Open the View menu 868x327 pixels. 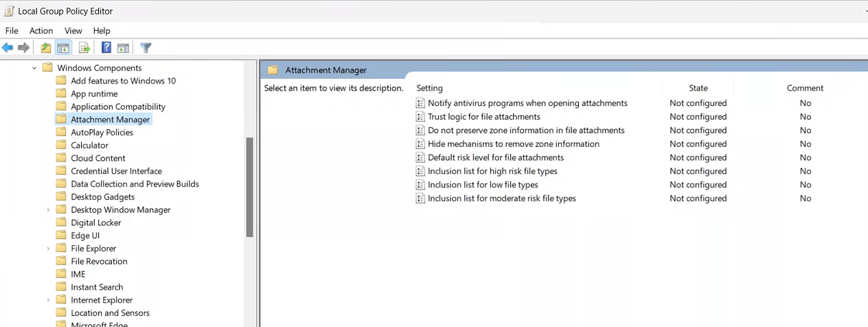pos(73,31)
